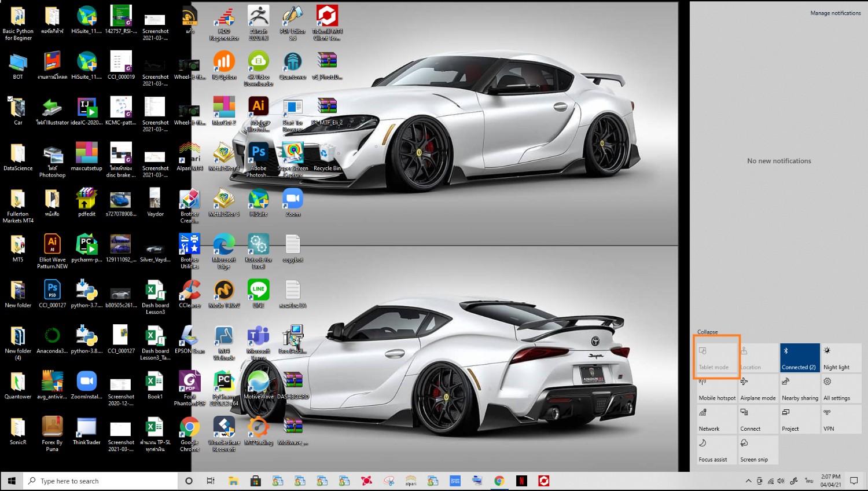Image resolution: width=868 pixels, height=491 pixels.
Task: Select the LINE desktop icon
Action: click(259, 294)
